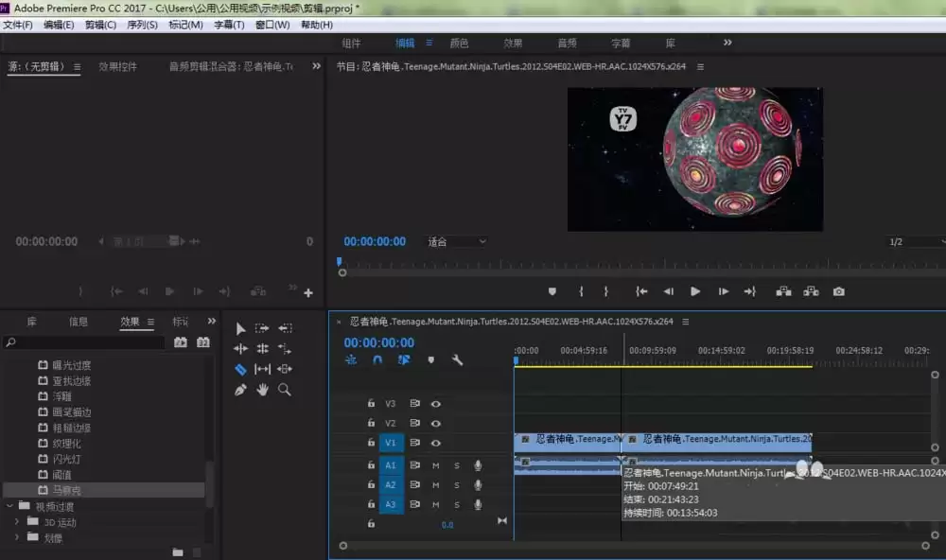This screenshot has height=560, width=946.
Task: Expand the 3D 运动 folder
Action: (16, 522)
